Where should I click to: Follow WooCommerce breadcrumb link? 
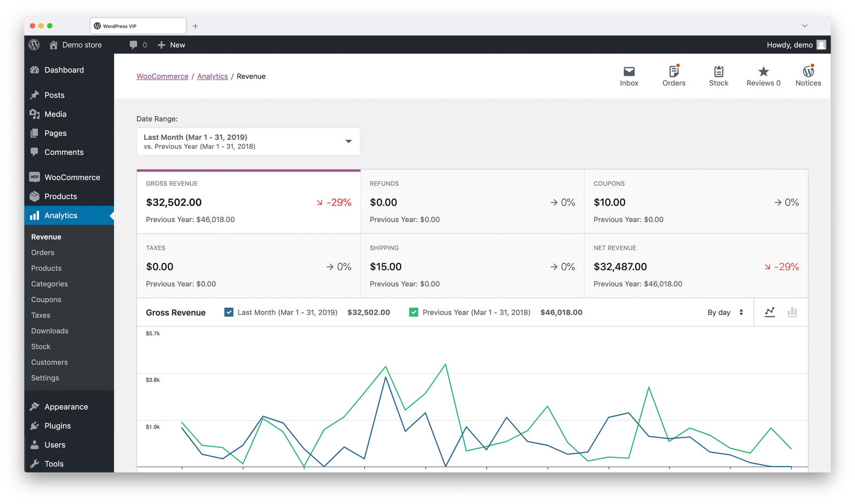pyautogui.click(x=162, y=76)
